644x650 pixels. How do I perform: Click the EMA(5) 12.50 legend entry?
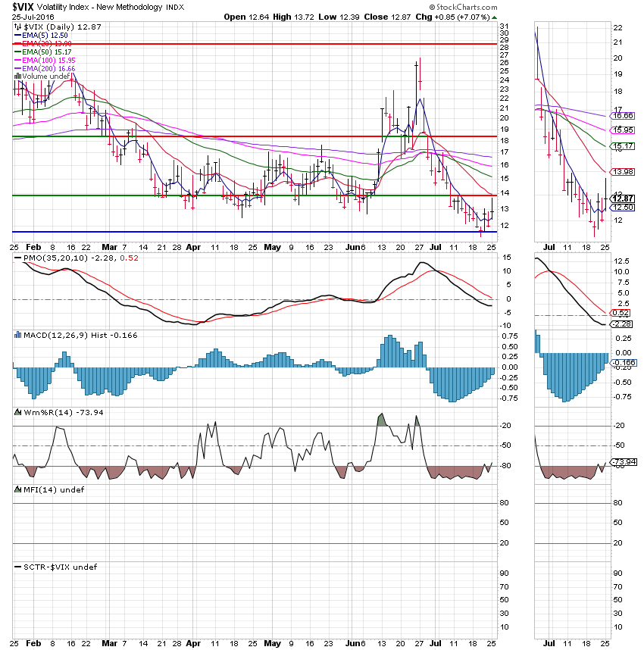[x=46, y=36]
